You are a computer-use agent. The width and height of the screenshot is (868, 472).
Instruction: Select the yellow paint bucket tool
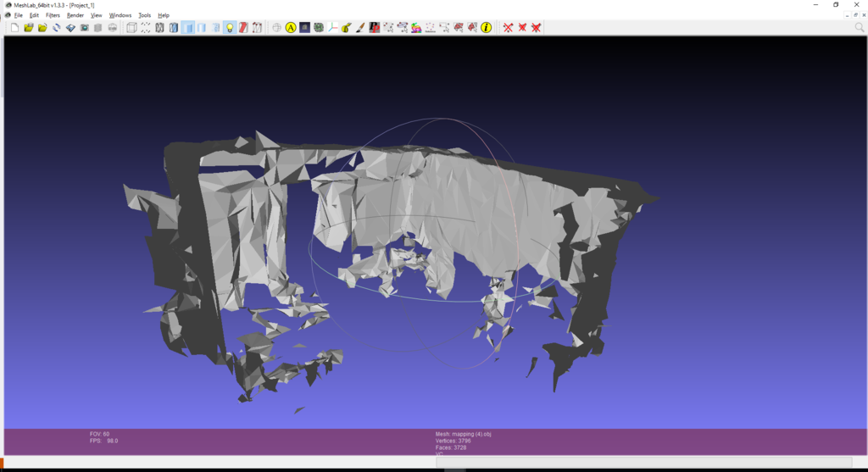[x=347, y=28]
